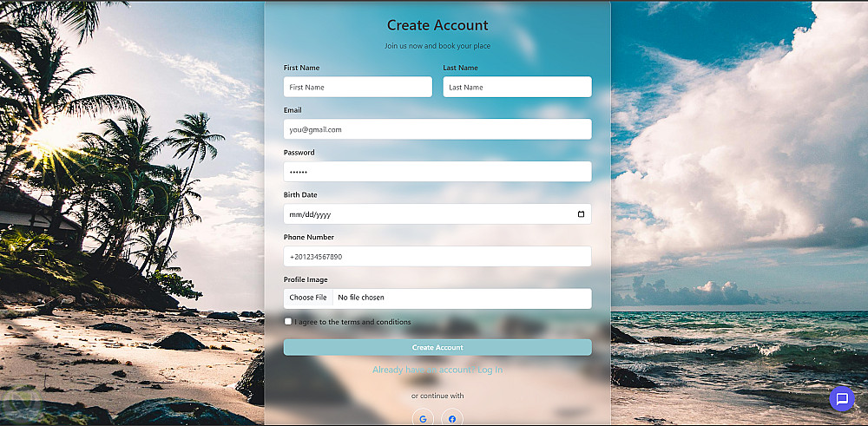Click the Google sign-in icon
The height and width of the screenshot is (426, 868).
pyautogui.click(x=423, y=419)
